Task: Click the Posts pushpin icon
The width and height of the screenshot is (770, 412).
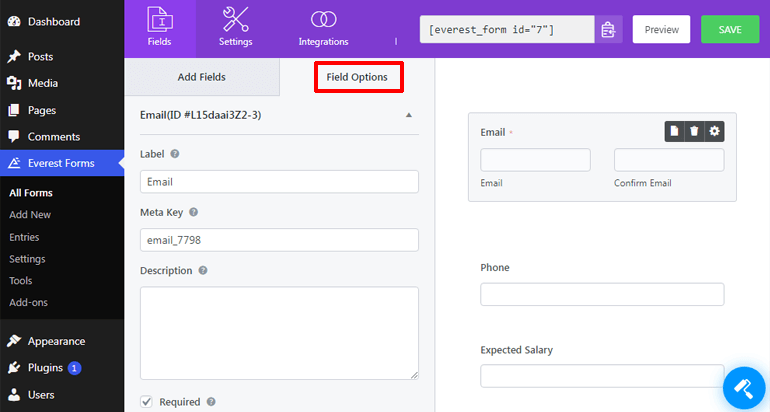Action: [x=14, y=56]
